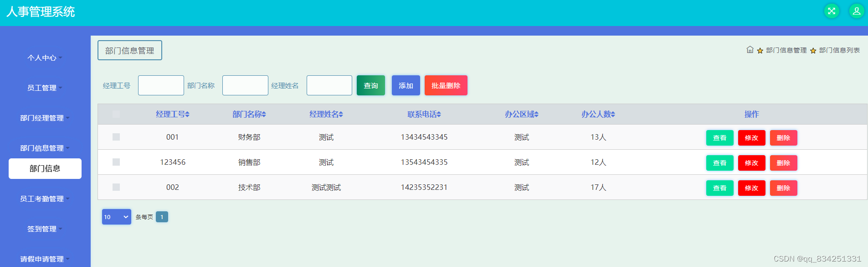Sort by 经理姓名 column arrows
Screen dimensions: 868x267
tap(341, 114)
